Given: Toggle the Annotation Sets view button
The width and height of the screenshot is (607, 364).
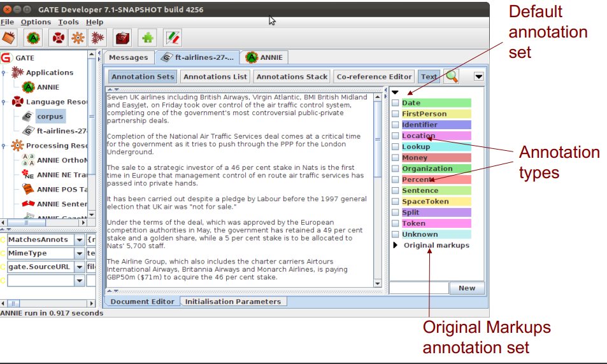Looking at the screenshot, I should [143, 76].
